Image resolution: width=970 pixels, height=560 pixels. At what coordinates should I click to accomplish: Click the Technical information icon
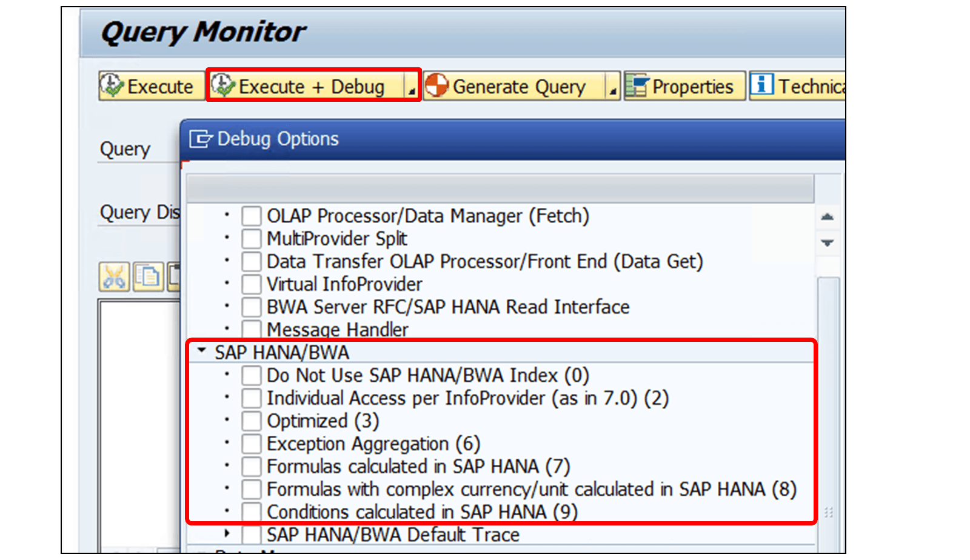[762, 85]
